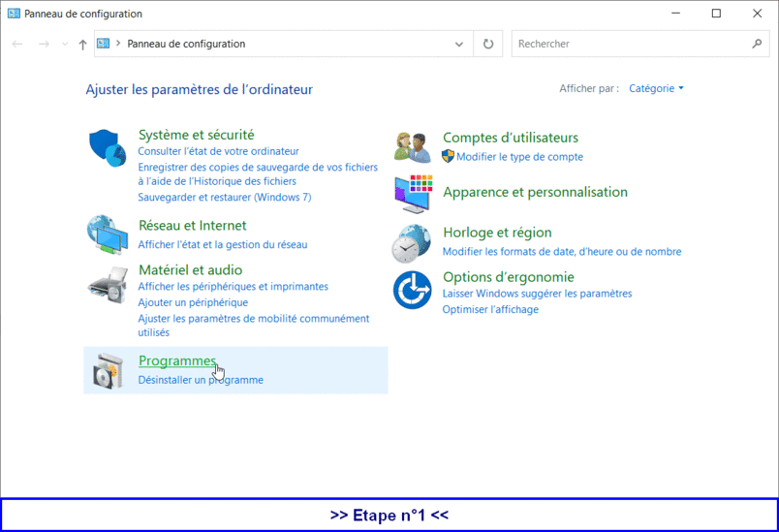
Task: Open the Comptes d'utilisateurs category
Action: click(x=511, y=138)
